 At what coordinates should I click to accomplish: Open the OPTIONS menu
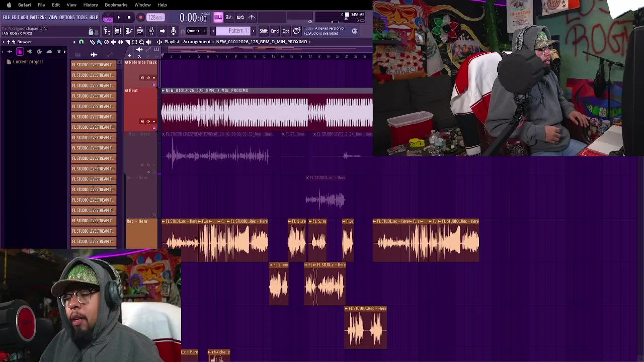pos(67,17)
